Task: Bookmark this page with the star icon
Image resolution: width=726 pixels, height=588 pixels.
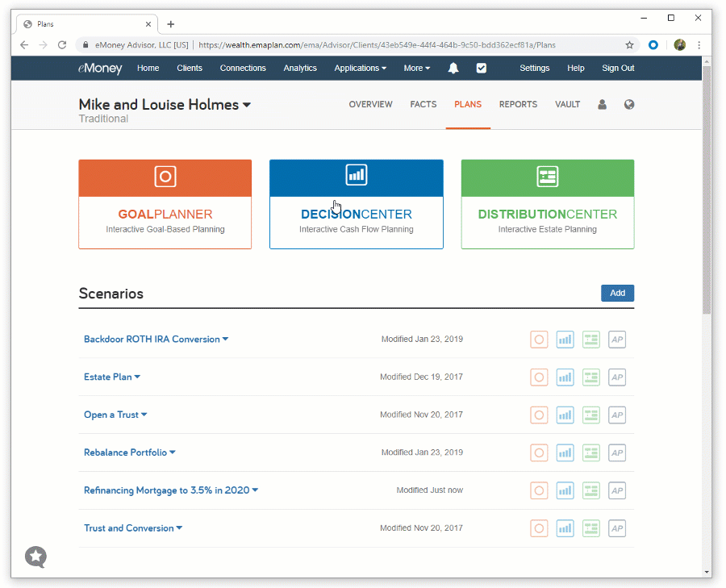Action: 629,45
